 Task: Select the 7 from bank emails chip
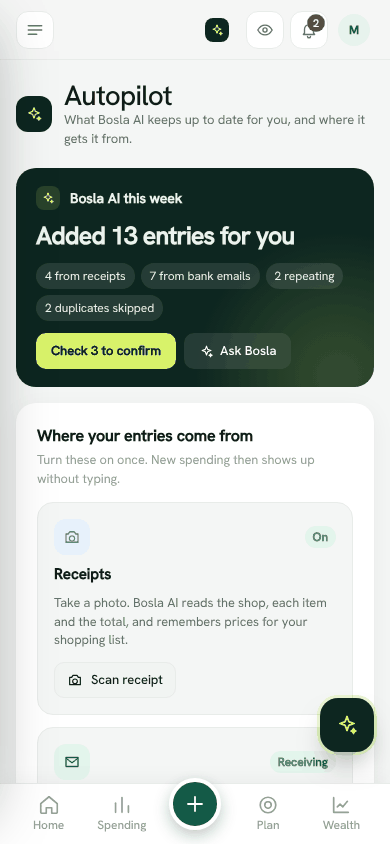click(x=200, y=276)
